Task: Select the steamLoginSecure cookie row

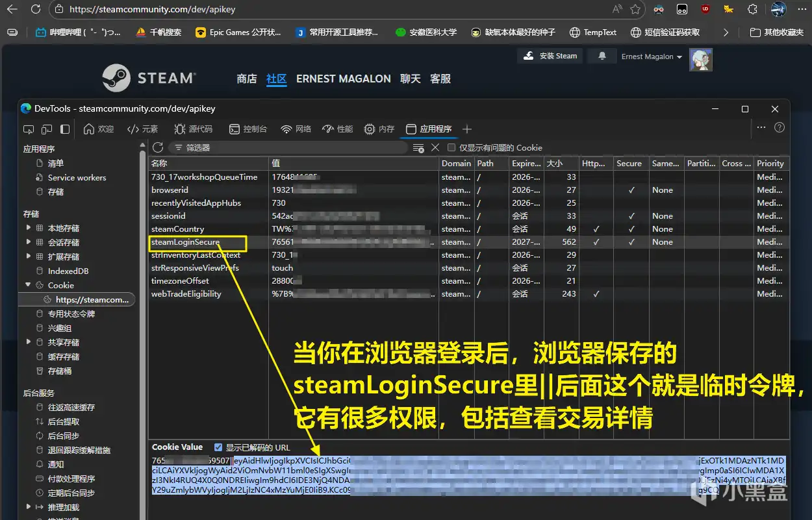Action: point(196,241)
